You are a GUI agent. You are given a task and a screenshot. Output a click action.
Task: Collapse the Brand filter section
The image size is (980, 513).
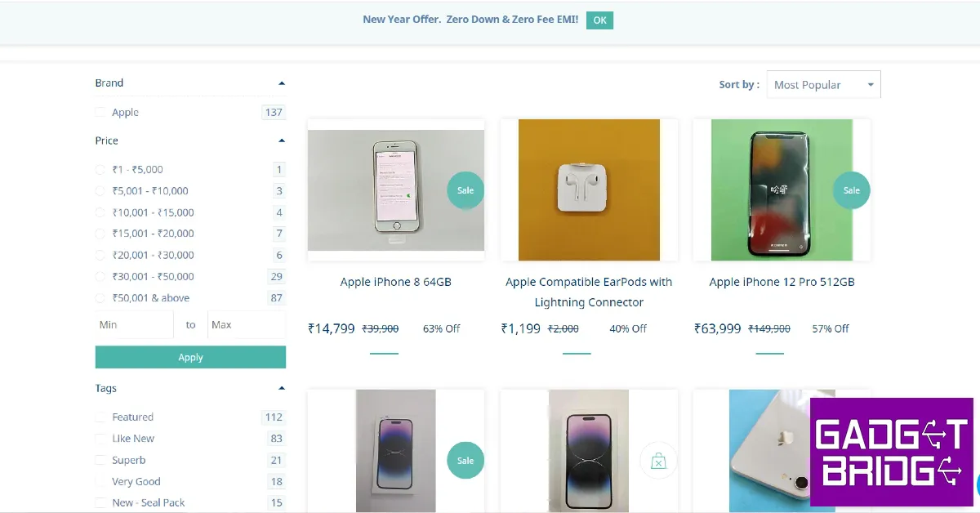(282, 83)
